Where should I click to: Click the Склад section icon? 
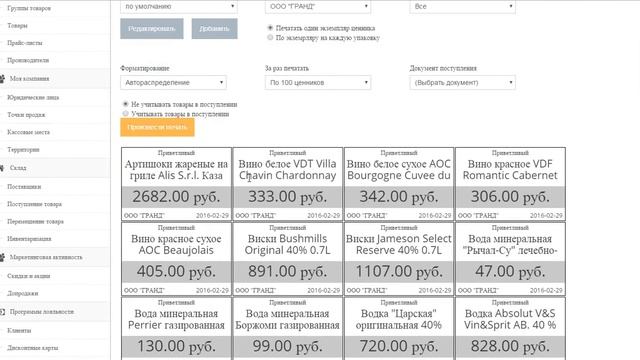(x=2, y=168)
